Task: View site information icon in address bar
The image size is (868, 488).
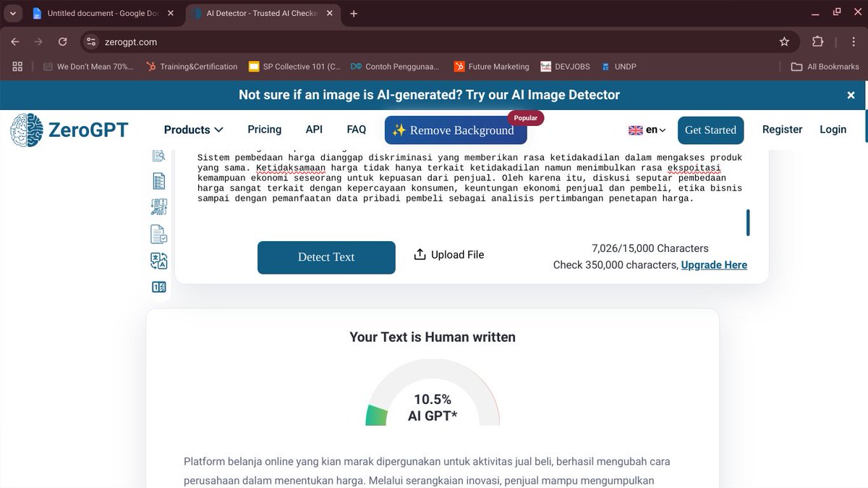Action: click(90, 42)
